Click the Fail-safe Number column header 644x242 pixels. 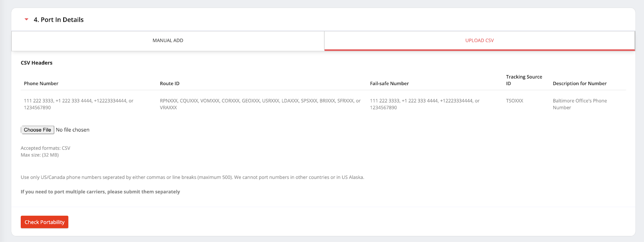389,84
